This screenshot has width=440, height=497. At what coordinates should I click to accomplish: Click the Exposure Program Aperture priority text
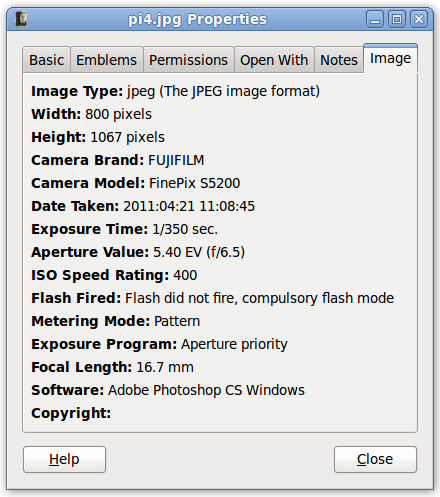pos(234,344)
